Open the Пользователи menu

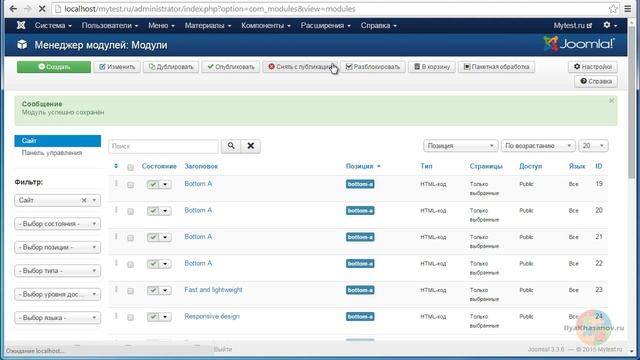110,25
